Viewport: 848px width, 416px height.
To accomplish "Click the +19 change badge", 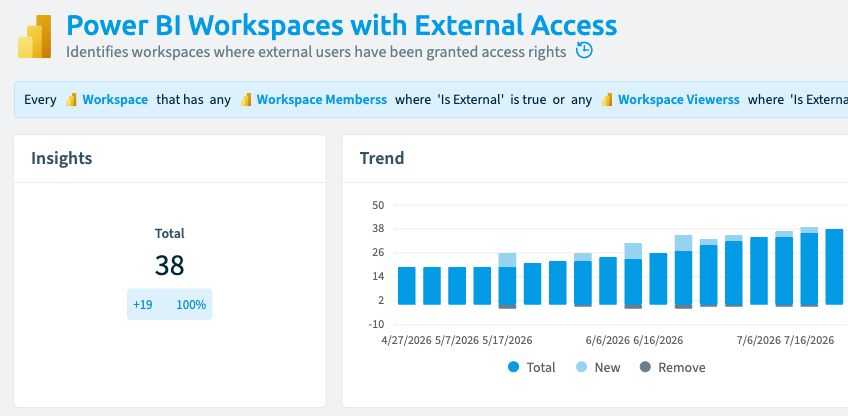I will 142,305.
